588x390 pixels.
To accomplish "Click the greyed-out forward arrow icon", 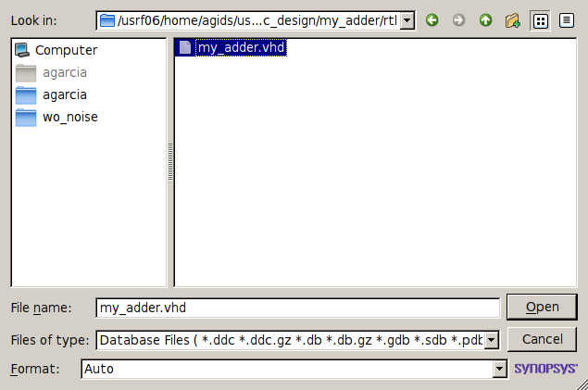I will point(458,20).
